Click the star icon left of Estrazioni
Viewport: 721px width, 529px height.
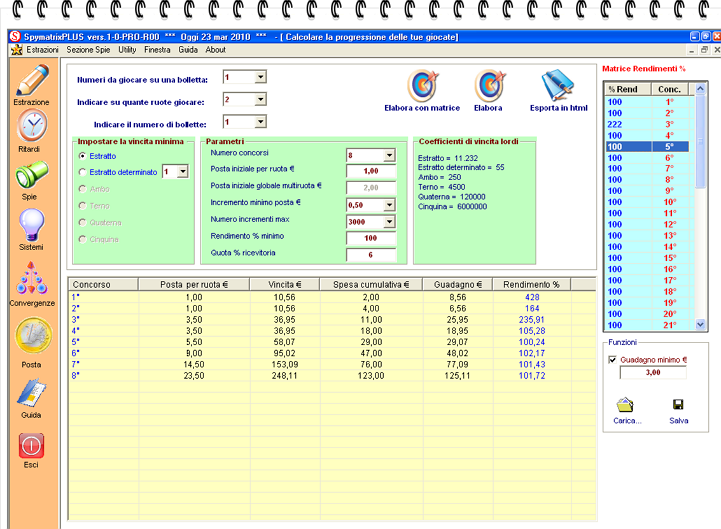tap(17, 50)
